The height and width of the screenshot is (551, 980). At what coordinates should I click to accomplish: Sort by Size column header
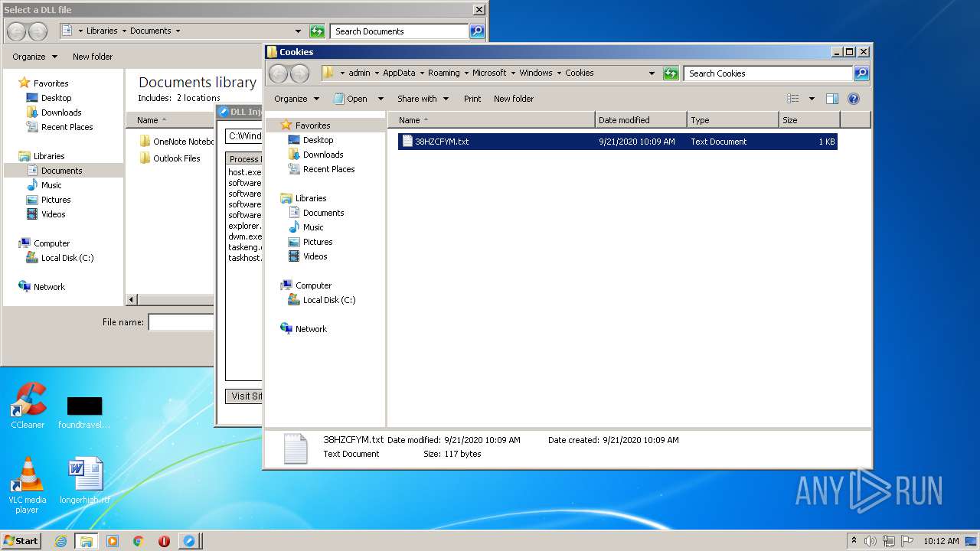809,120
